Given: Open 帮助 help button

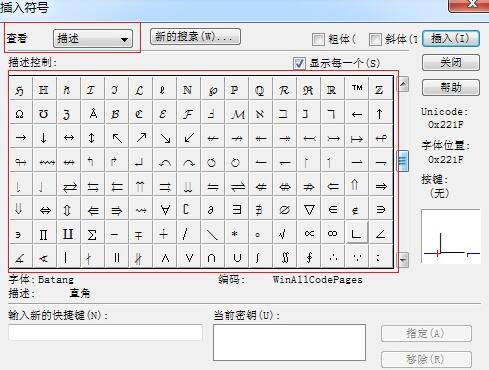Looking at the screenshot, I should point(451,87).
